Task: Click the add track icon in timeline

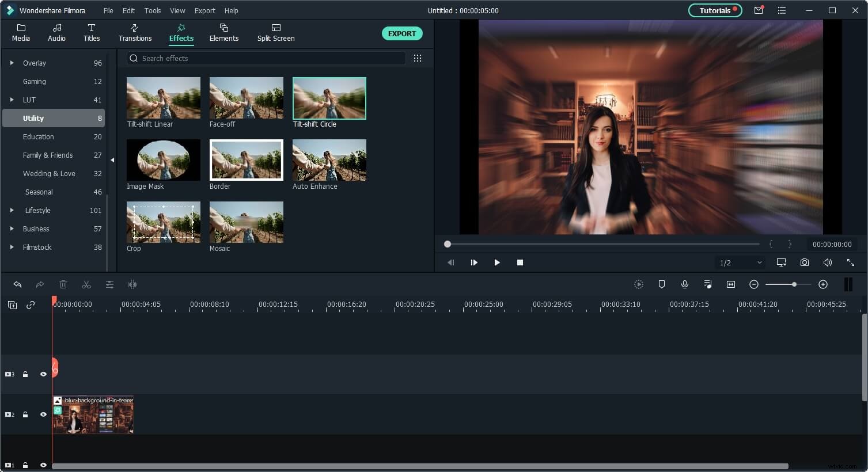Action: point(12,305)
